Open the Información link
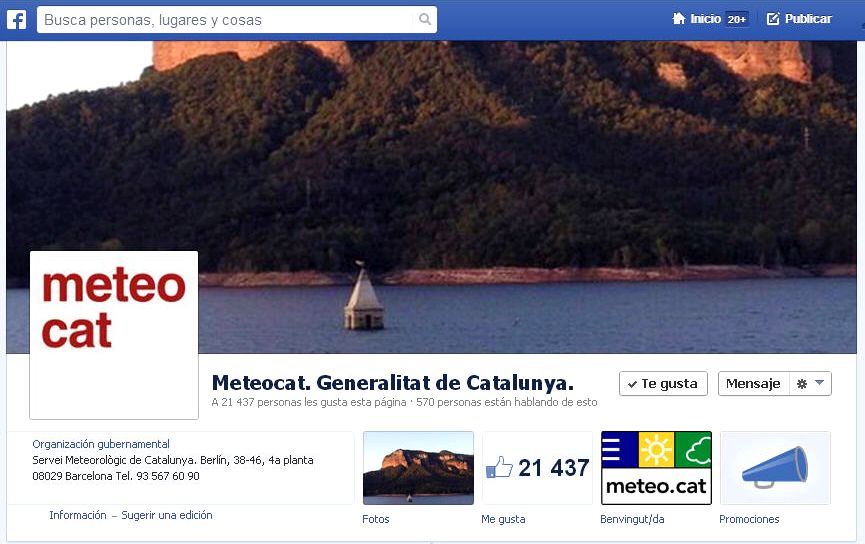The image size is (865, 544). point(78,515)
